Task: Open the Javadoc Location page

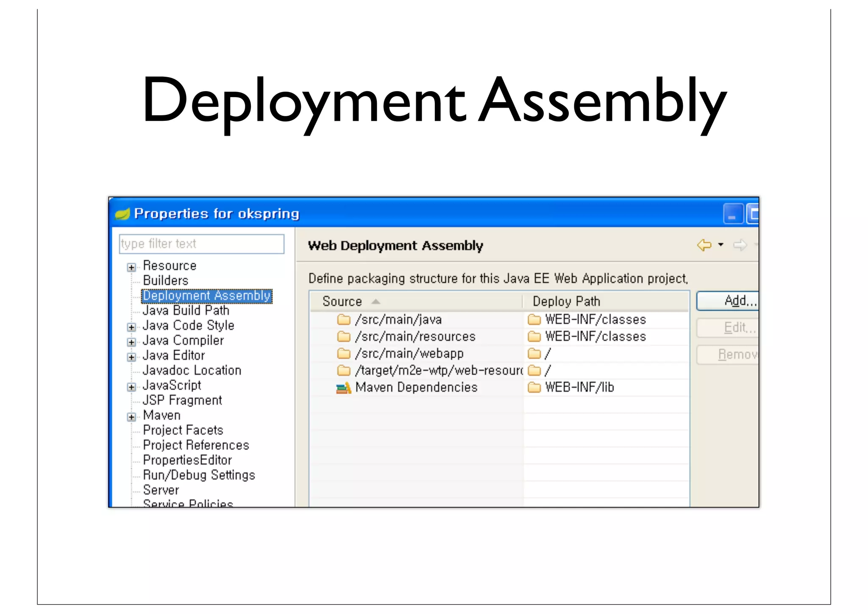Action: click(192, 370)
